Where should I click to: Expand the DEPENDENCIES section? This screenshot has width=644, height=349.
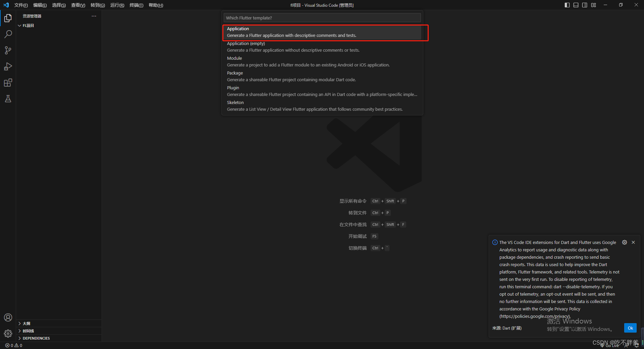[59, 338]
